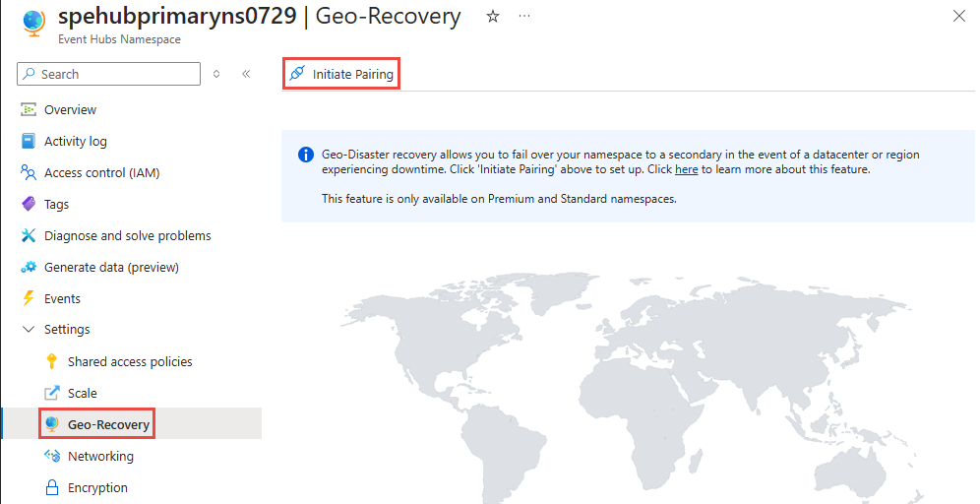Click the Access control (IAM) people icon
This screenshot has width=980, height=504.
coord(29,172)
